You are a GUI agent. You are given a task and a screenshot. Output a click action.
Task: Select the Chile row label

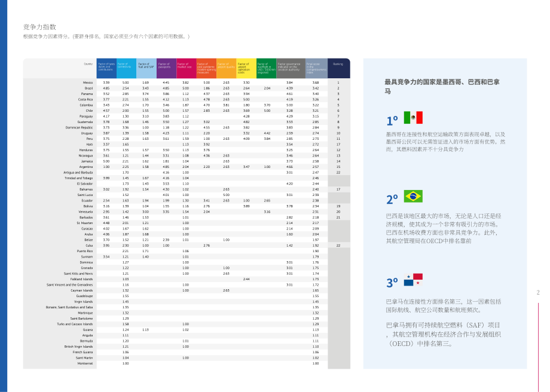90,111
